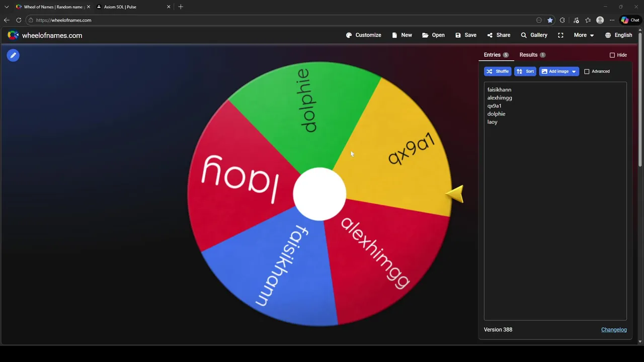Click the 'laoy' entry in list
Image resolution: width=644 pixels, height=362 pixels.
pyautogui.click(x=492, y=122)
